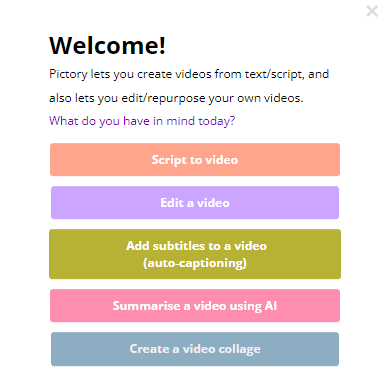Click the olive-green auto-captioning button
This screenshot has width=391, height=379.
195,254
